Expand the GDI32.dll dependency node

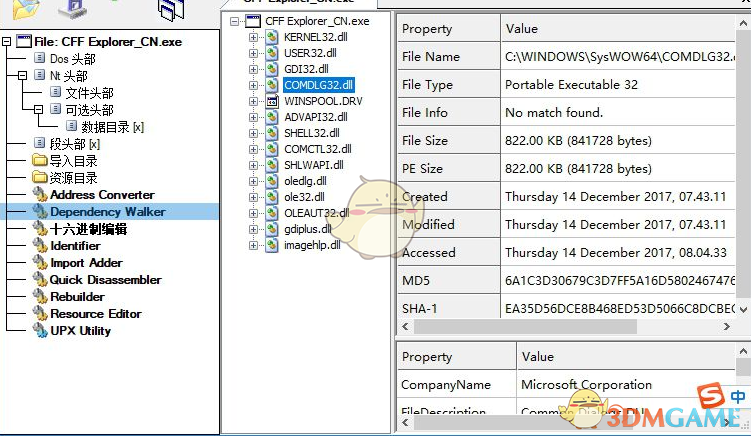pos(253,69)
